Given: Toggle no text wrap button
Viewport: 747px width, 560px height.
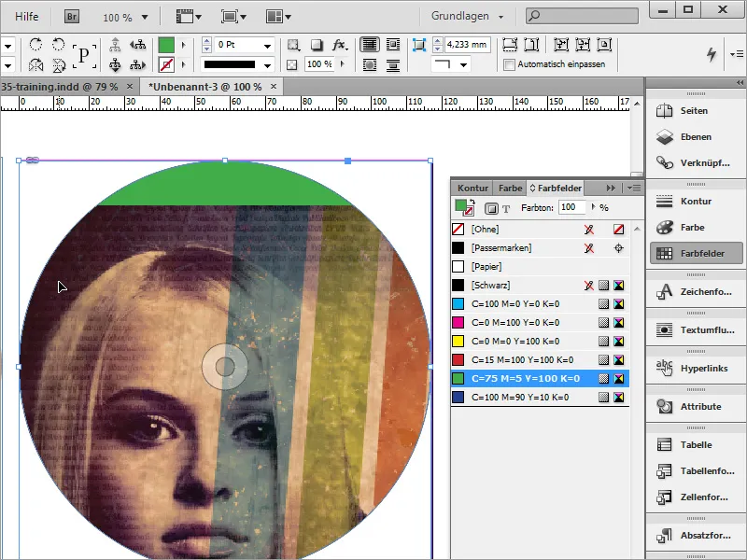Looking at the screenshot, I should 369,45.
